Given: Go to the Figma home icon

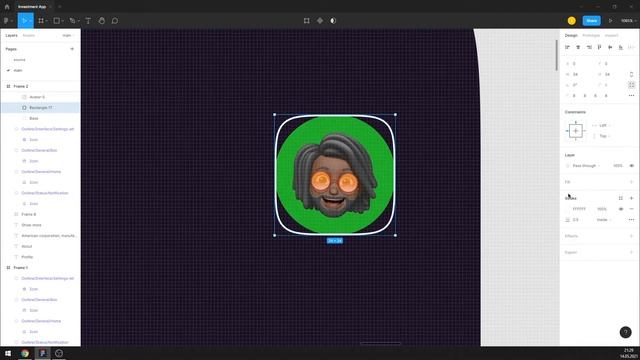Looking at the screenshot, I should point(7,7).
